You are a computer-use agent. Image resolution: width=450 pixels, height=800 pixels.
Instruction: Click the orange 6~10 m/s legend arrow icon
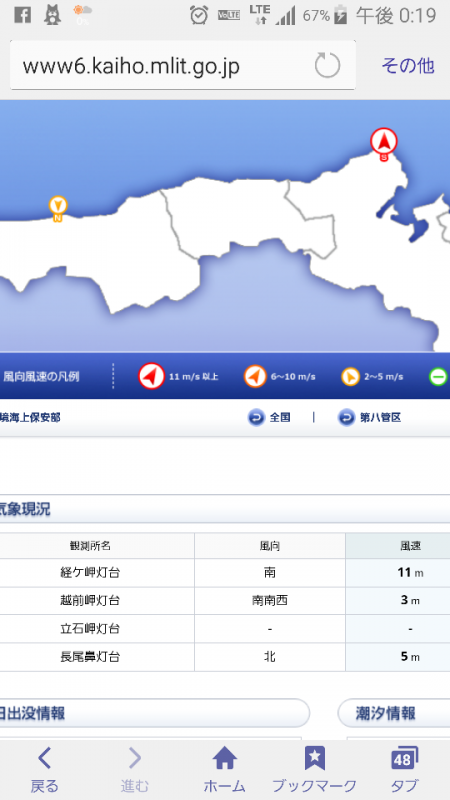pyautogui.click(x=255, y=377)
